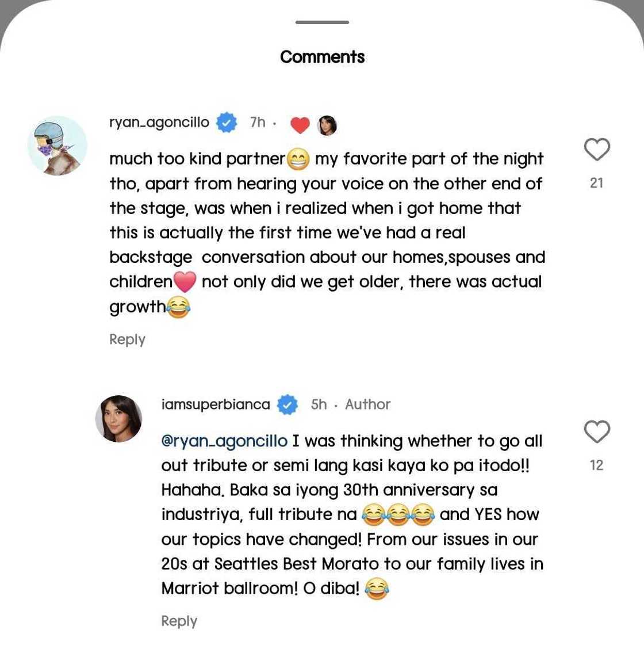Image resolution: width=644 pixels, height=657 pixels.
Task: Open iamsuperbianca's profile picture
Action: pos(119,419)
